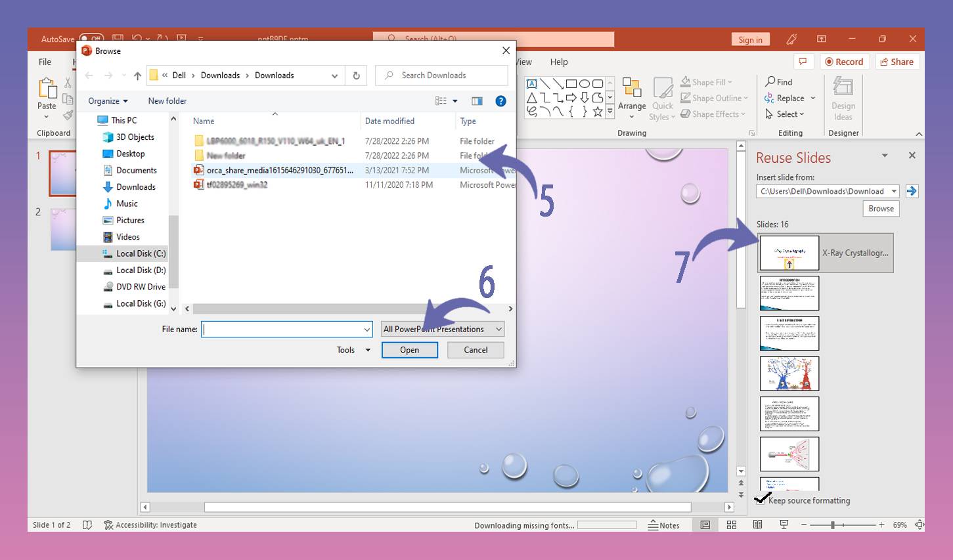Select the star shape in shapes gallery
953x560 pixels.
(x=598, y=112)
